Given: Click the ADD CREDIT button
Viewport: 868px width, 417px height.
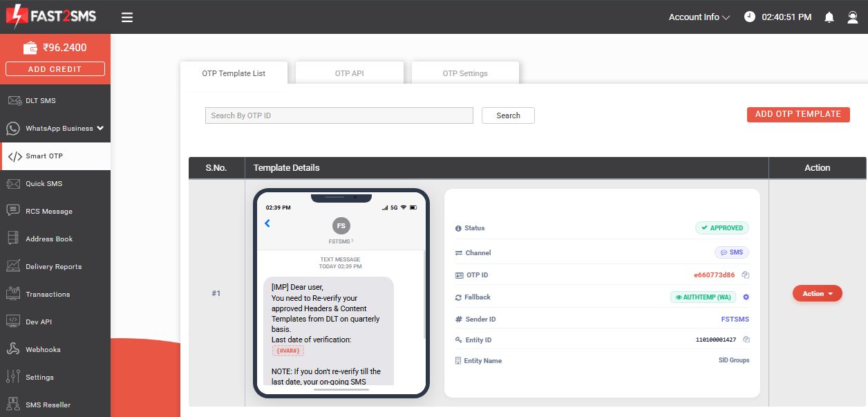Looking at the screenshot, I should pos(55,69).
